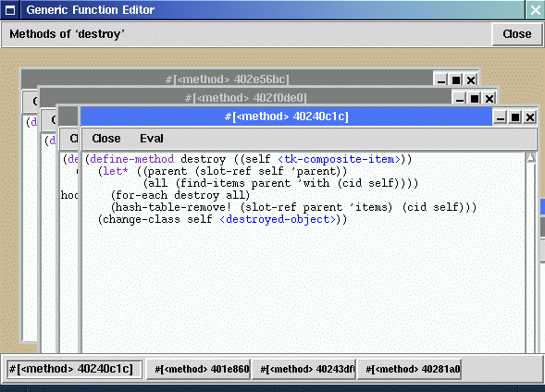The width and height of the screenshot is (545, 392).
Task: Click the code editor scrollbar up arrow
Action: tap(530, 157)
